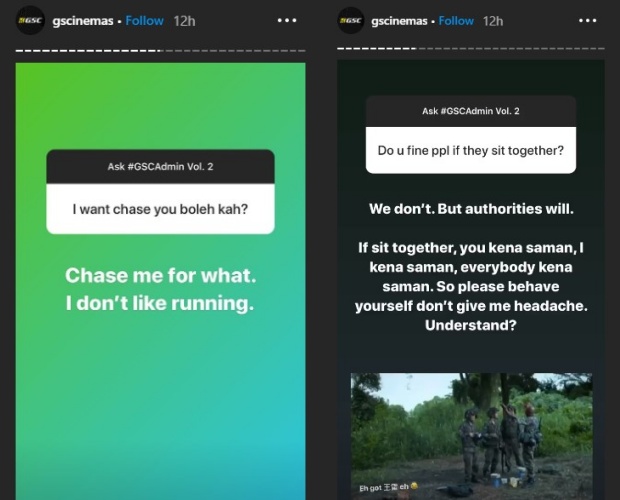
Task: Tap gscinemas username on the dark story
Action: click(405, 20)
